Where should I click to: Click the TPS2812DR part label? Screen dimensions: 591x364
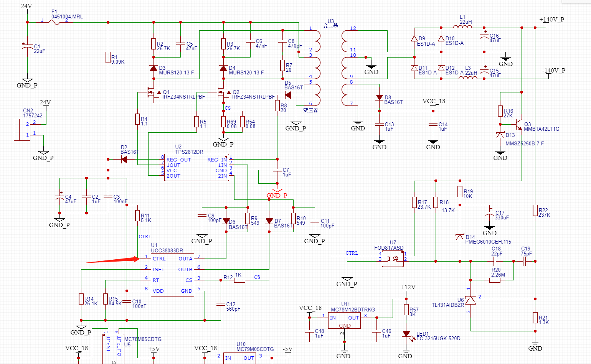(x=189, y=152)
